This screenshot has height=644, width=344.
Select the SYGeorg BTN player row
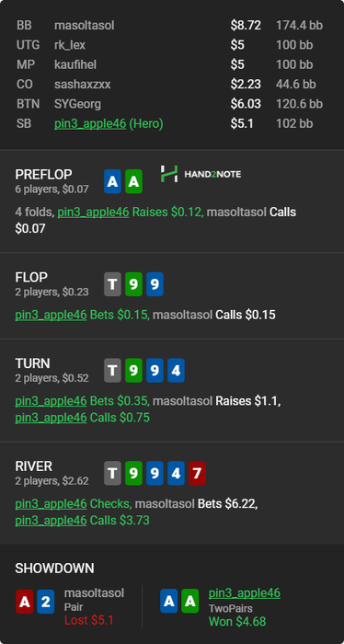pos(169,104)
